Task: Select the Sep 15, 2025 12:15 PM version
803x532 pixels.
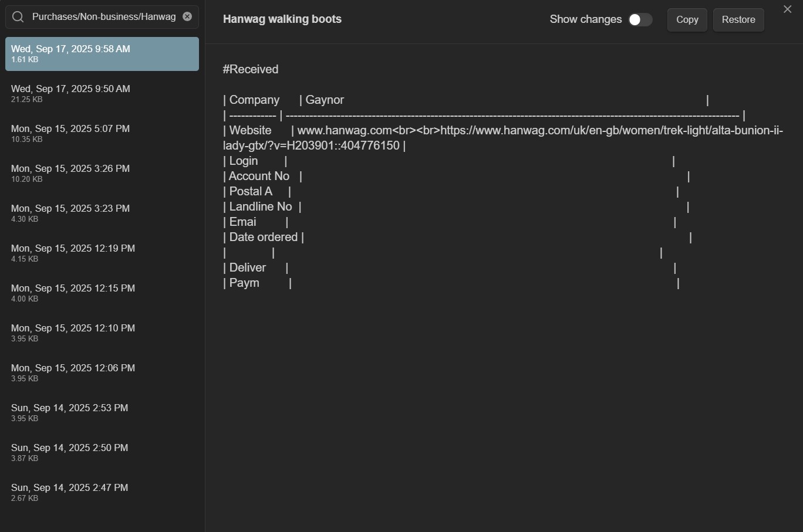Action: pos(102,293)
